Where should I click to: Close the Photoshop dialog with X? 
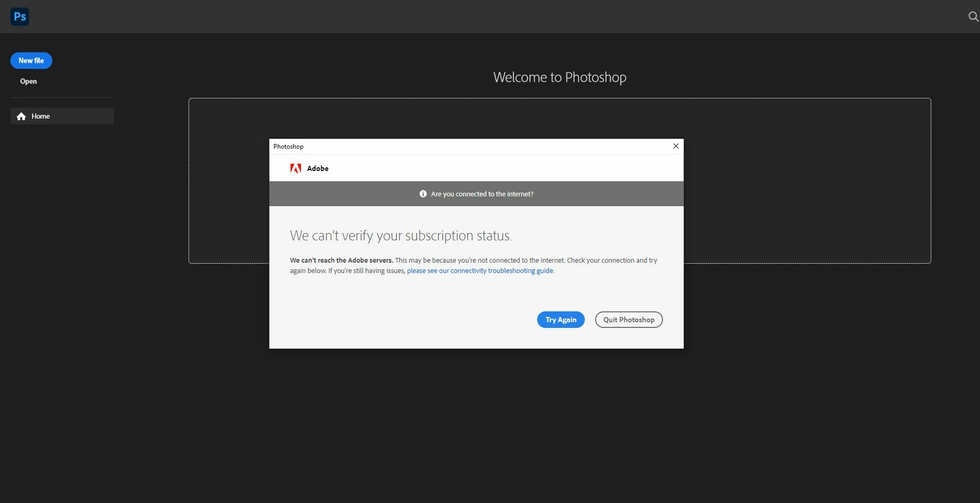[x=676, y=146]
